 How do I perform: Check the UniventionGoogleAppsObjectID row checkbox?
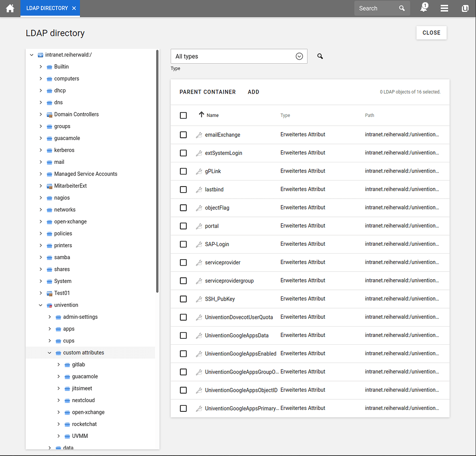[x=183, y=390]
